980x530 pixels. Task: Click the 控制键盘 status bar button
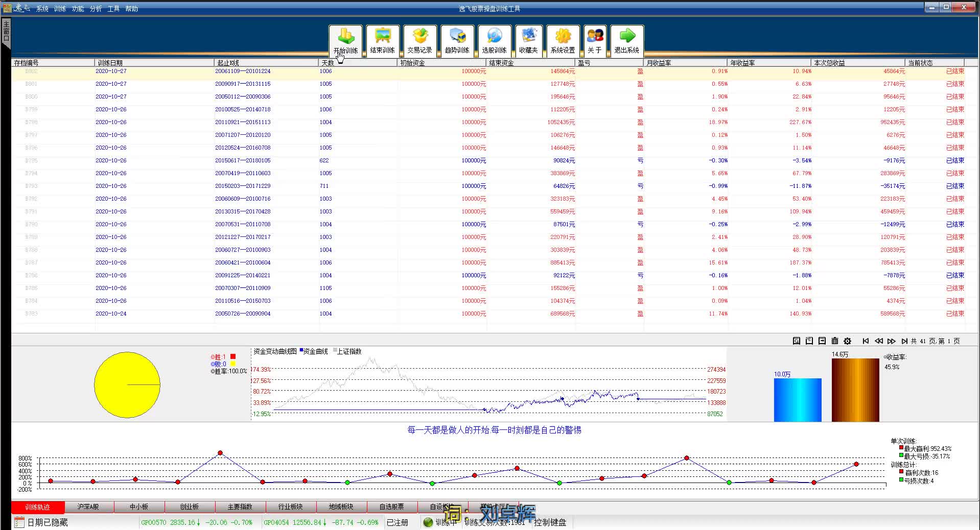point(550,522)
